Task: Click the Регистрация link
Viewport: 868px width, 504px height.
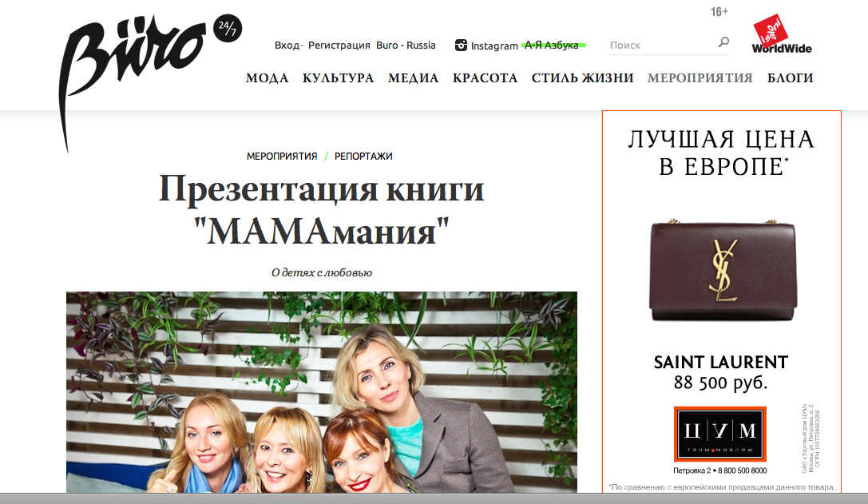Action: click(x=339, y=46)
